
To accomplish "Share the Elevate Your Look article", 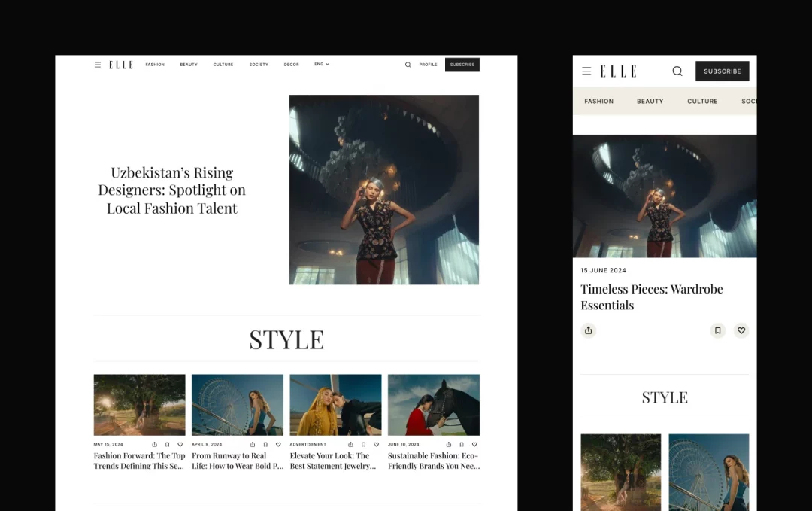I will point(350,444).
